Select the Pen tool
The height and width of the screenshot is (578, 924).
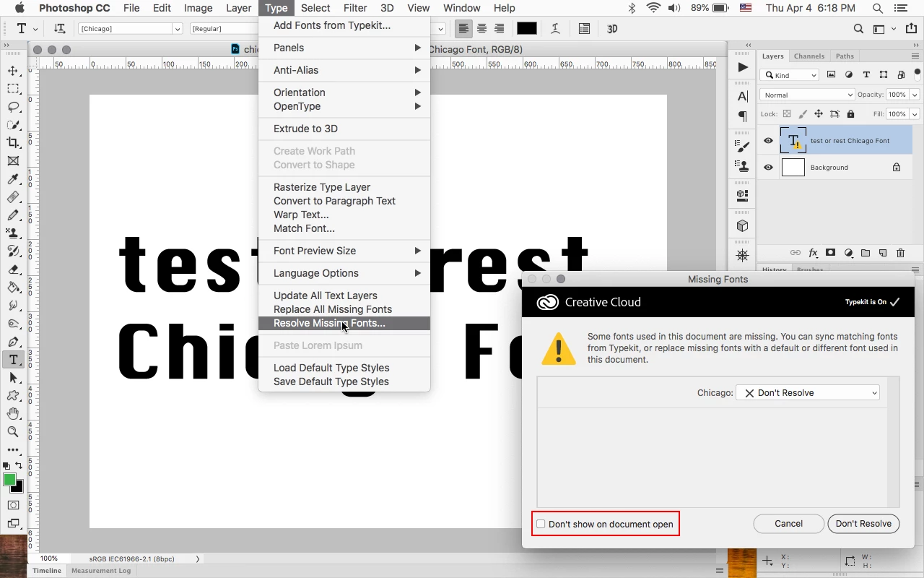(13, 342)
